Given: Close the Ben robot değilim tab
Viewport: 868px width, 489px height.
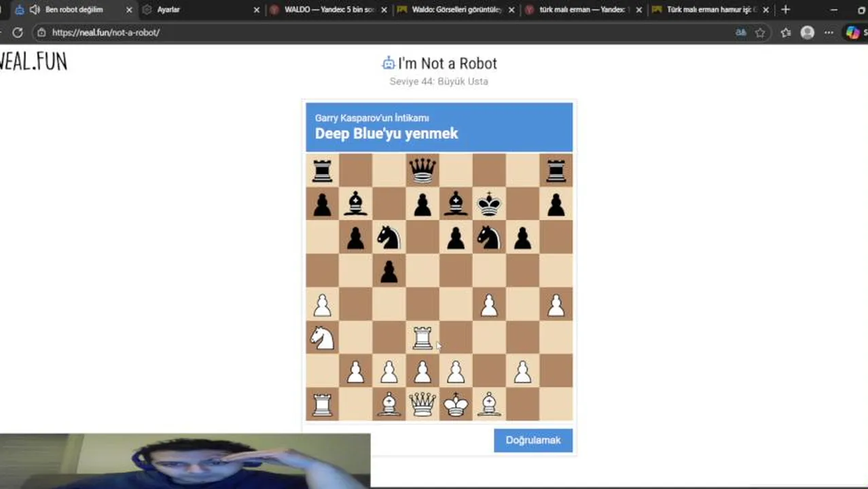Looking at the screenshot, I should [129, 10].
